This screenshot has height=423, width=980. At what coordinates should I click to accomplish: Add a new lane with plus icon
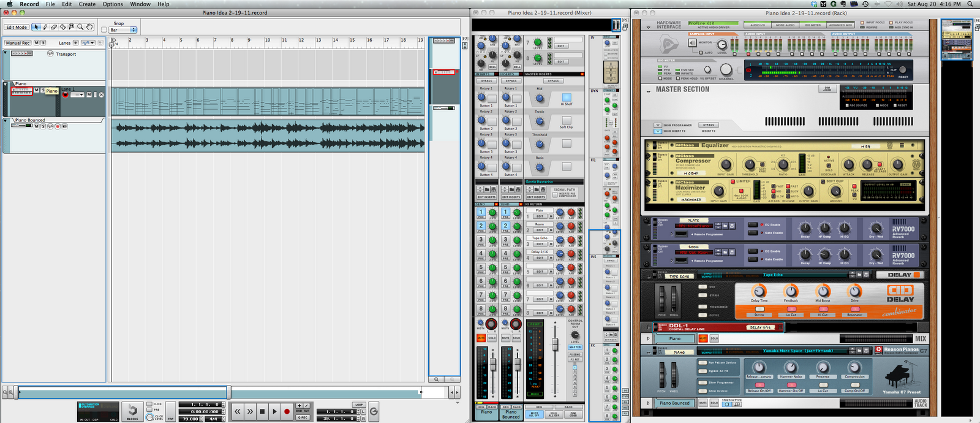tap(76, 43)
